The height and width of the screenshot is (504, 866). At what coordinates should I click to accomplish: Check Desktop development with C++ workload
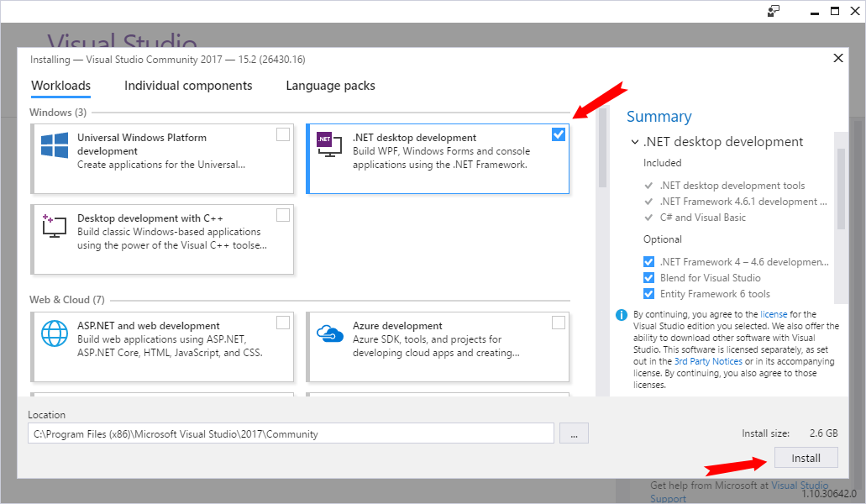coord(283,215)
